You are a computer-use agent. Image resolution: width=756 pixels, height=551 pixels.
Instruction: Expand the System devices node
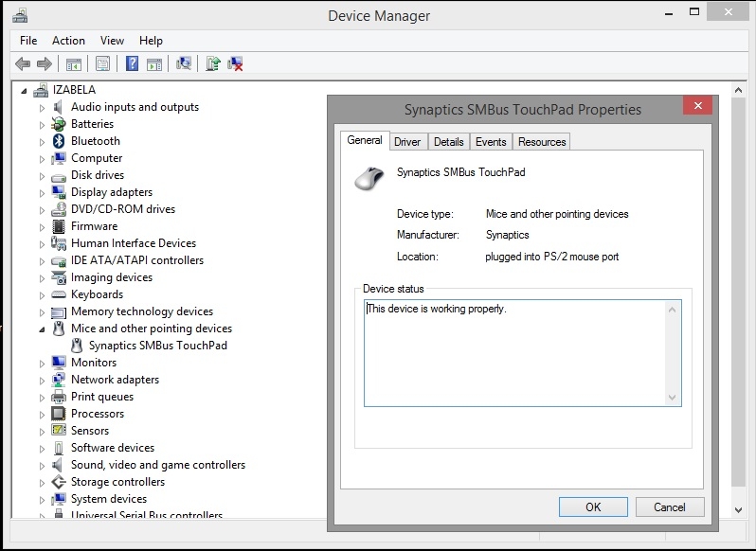point(42,500)
